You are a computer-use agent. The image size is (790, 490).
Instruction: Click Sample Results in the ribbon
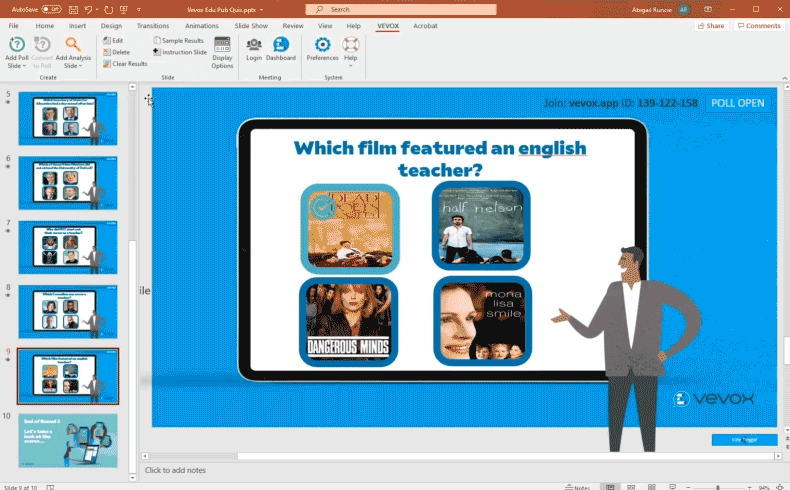click(178, 40)
